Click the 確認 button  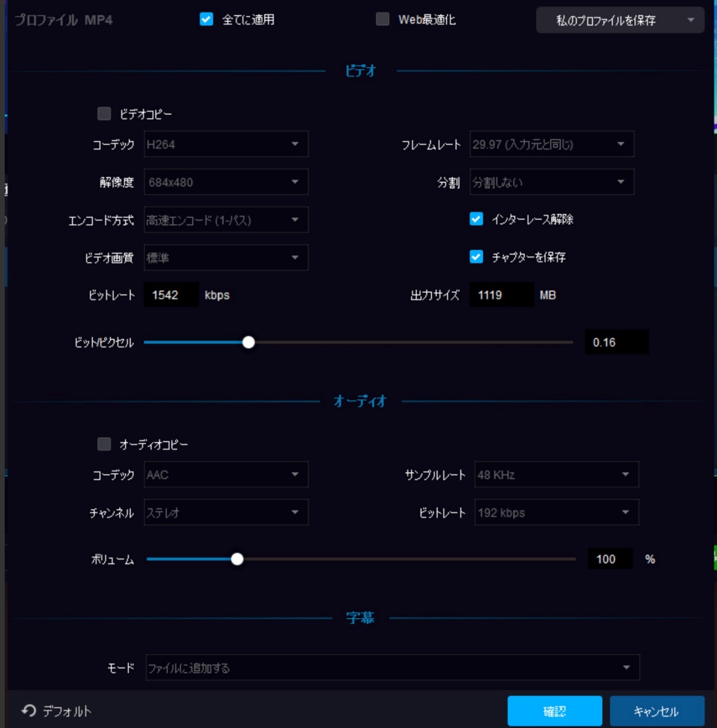click(555, 711)
